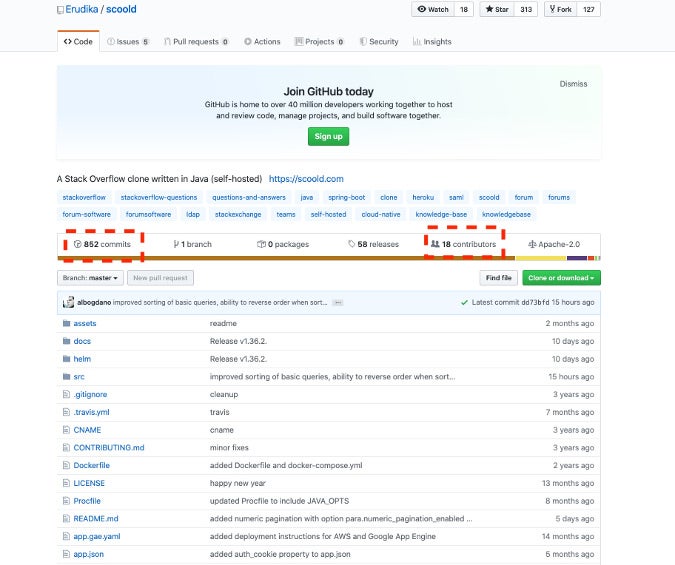Open the 18 contributors link
Viewport: 675px width, 565px height.
(464, 244)
